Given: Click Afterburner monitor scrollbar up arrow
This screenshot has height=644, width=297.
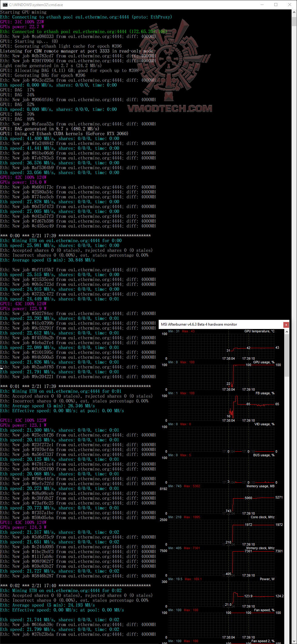Looking at the screenshot, I should (x=287, y=332).
